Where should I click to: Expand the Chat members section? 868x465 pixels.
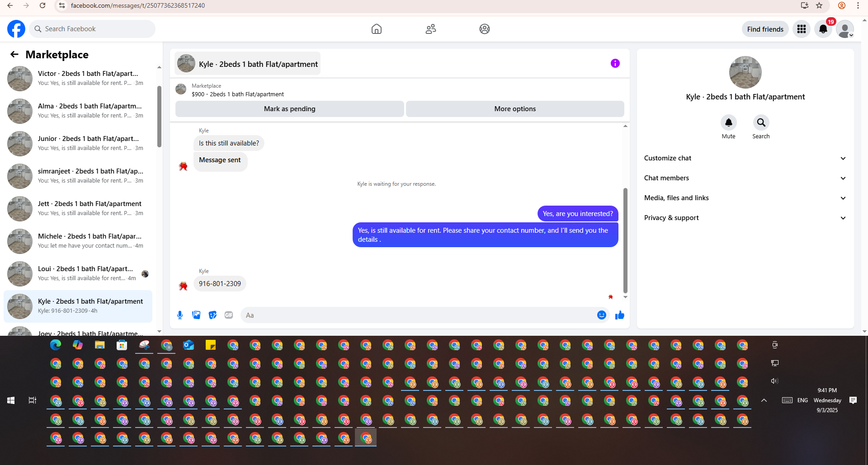[x=745, y=178]
